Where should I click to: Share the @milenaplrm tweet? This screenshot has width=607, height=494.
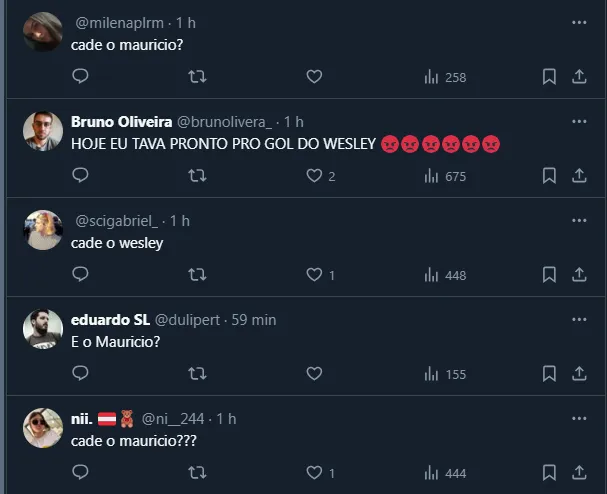tap(579, 77)
